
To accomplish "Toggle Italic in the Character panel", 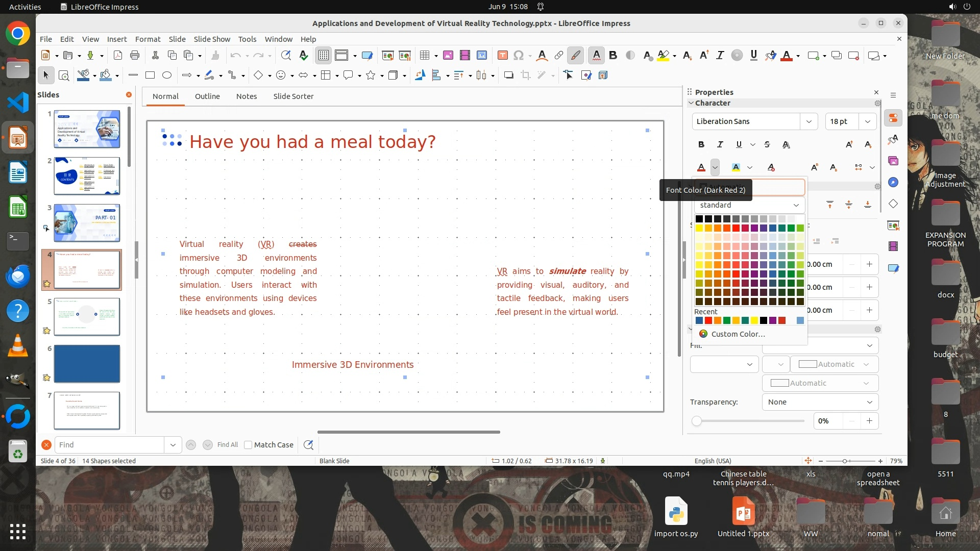I will [720, 145].
